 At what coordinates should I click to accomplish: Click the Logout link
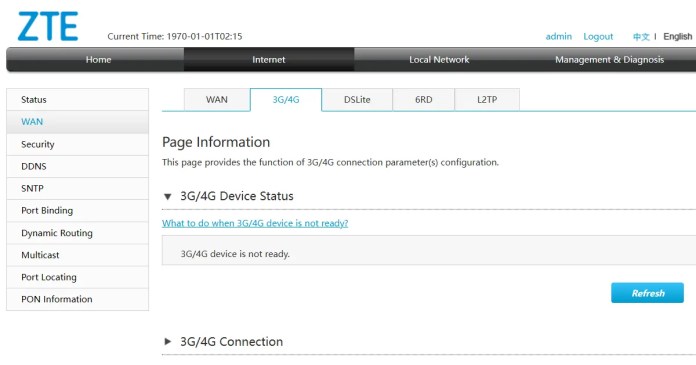(598, 36)
